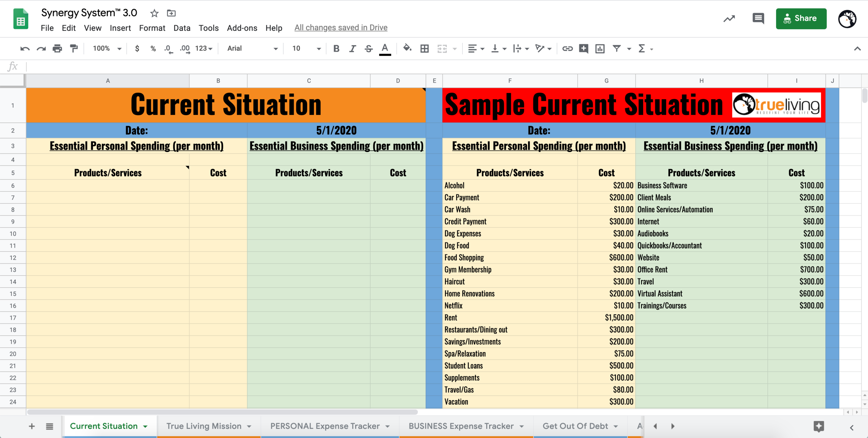Image resolution: width=868 pixels, height=438 pixels.
Task: Decrease decimal places
Action: click(169, 48)
